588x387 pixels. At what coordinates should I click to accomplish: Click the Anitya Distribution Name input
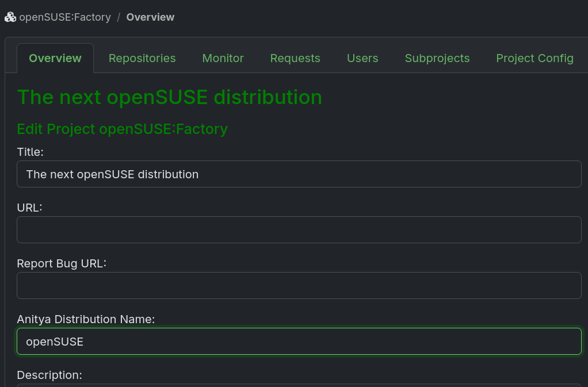coord(299,341)
